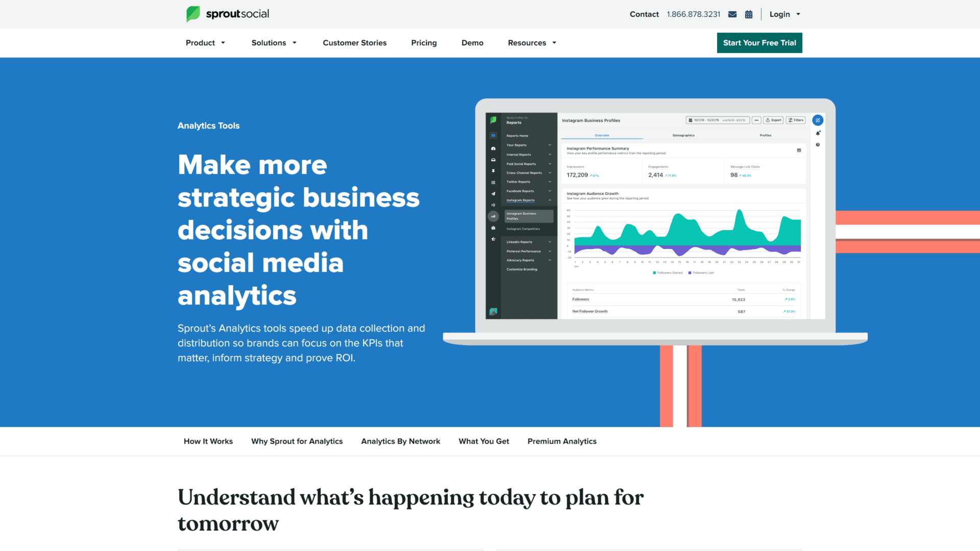
Task: Click the Premium Analytics link
Action: tap(561, 441)
